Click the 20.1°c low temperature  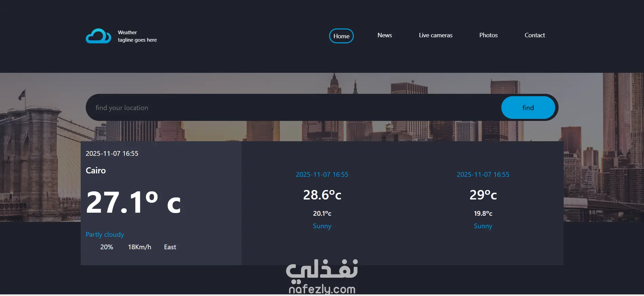pyautogui.click(x=322, y=213)
